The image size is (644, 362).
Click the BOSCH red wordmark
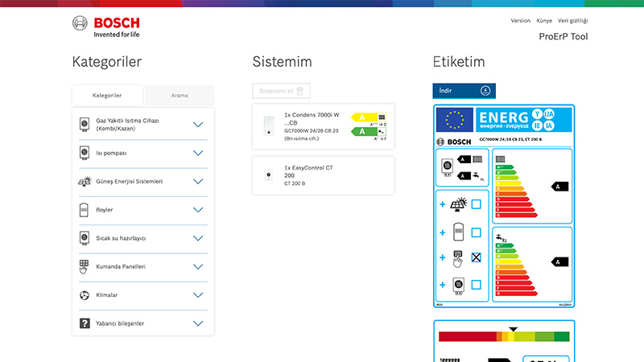point(117,23)
